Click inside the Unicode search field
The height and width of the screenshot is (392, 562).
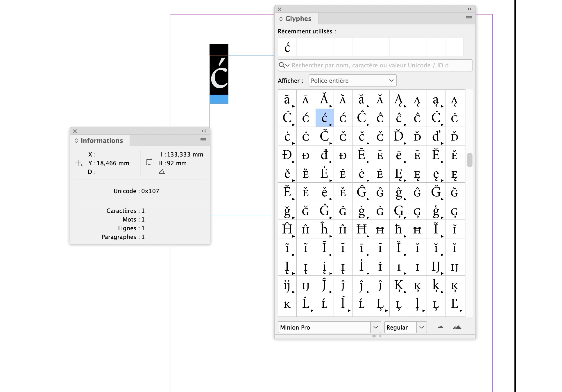click(x=363, y=65)
